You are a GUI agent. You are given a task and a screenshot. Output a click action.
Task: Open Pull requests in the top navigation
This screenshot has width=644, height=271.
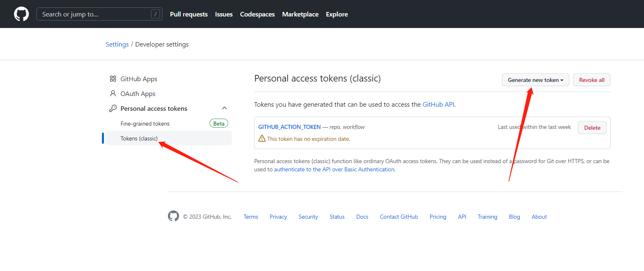point(189,14)
